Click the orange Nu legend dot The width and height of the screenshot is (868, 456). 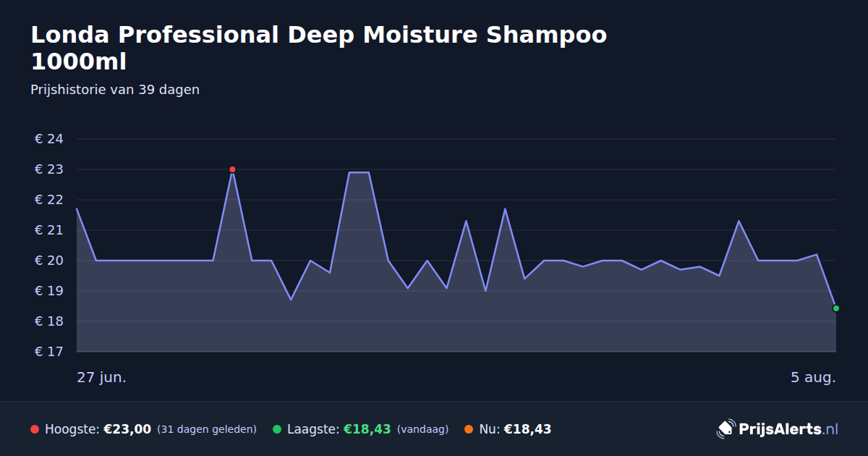[x=469, y=429]
